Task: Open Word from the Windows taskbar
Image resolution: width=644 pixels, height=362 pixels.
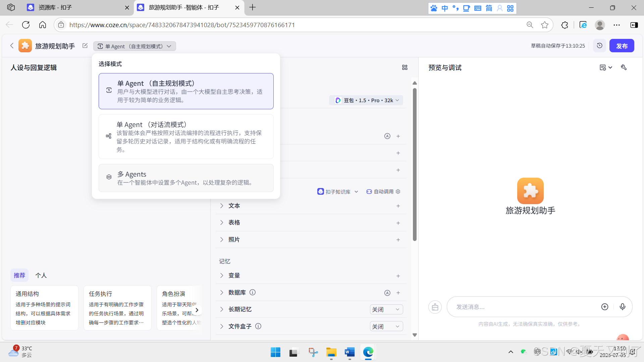Action: (x=350, y=352)
